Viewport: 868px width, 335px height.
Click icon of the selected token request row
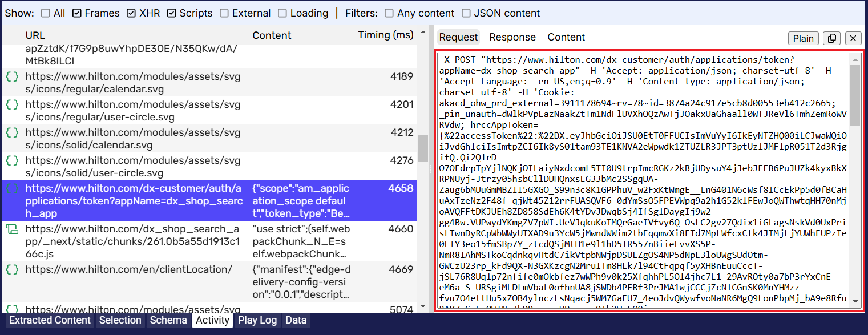[12, 188]
